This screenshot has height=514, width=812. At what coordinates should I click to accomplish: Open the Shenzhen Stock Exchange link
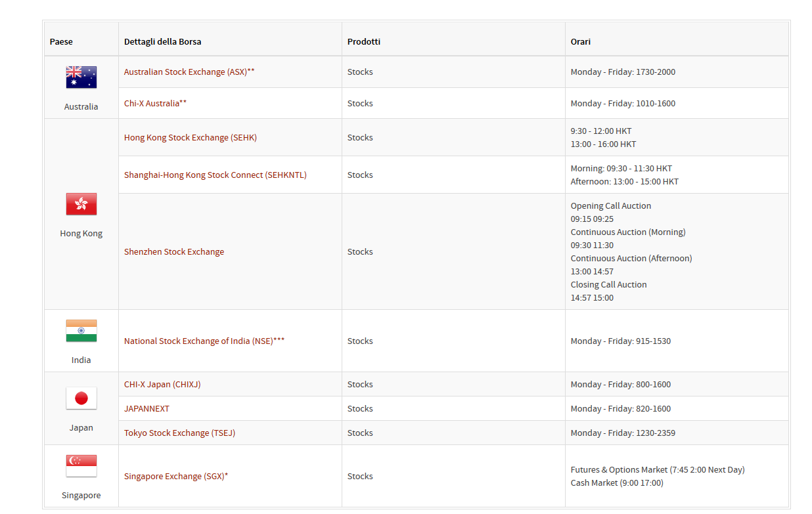[174, 252]
